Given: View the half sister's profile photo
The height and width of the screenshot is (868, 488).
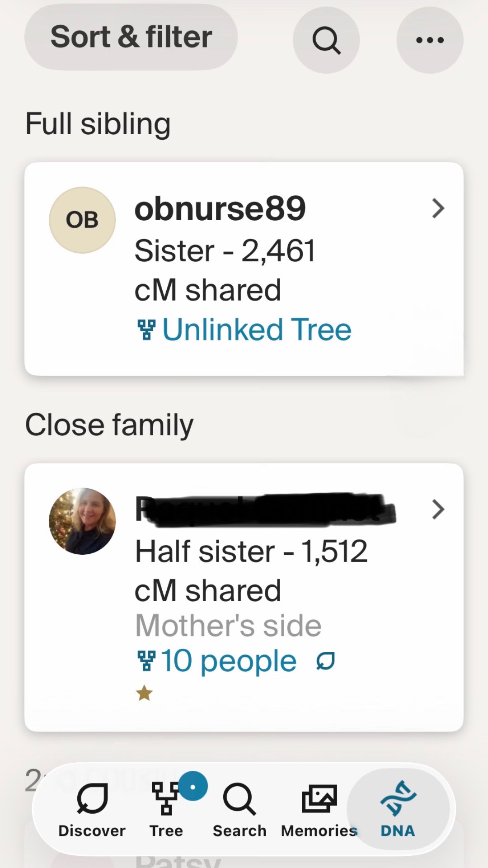Looking at the screenshot, I should (x=82, y=521).
